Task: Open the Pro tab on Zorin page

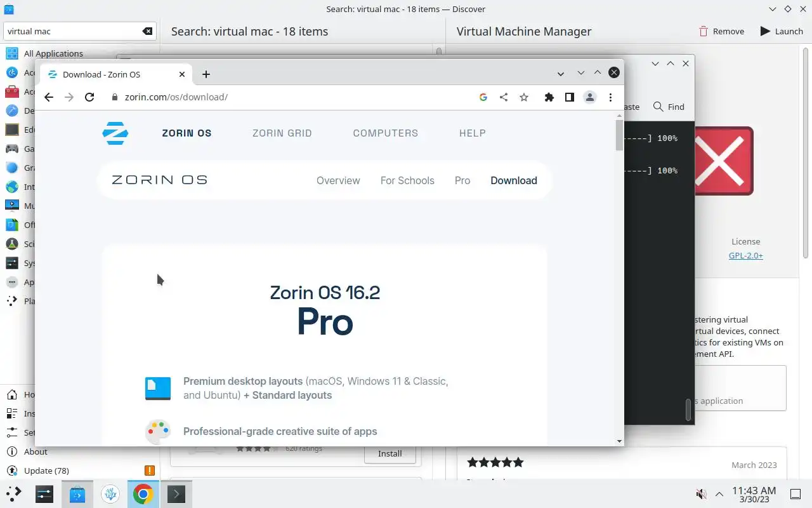Action: [x=462, y=180]
